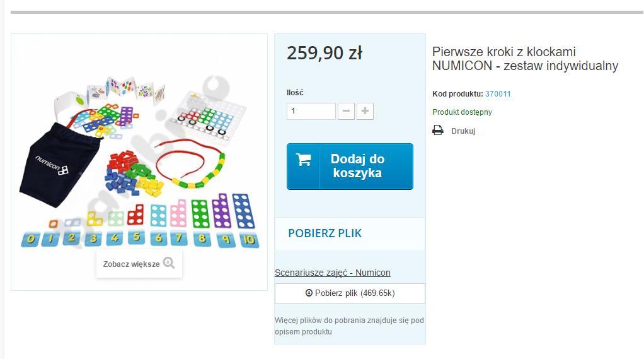Click the Produkt dostępny availability text
Viewport: 644px width, 359px height.
click(462, 112)
